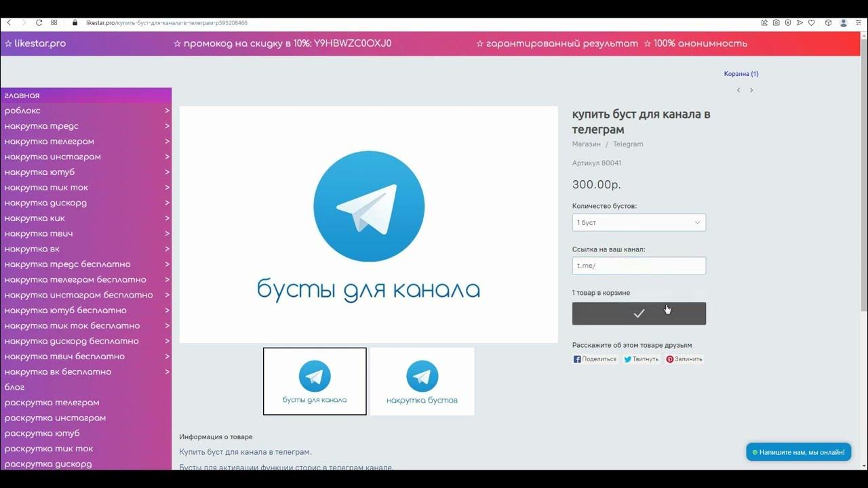Open накрутка дискорд бесплатно menu item
The image size is (868, 488).
coord(85,341)
